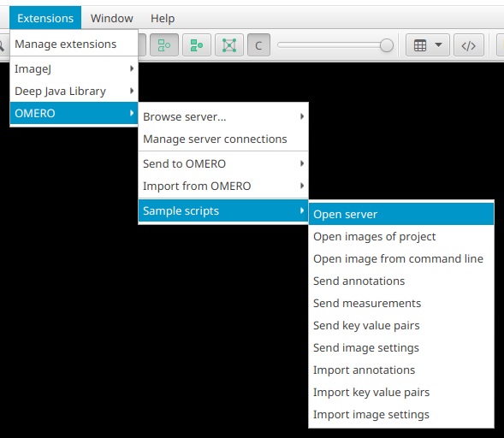Choose Manage server connections
Image resolution: width=504 pixels, height=438 pixels.
point(223,139)
